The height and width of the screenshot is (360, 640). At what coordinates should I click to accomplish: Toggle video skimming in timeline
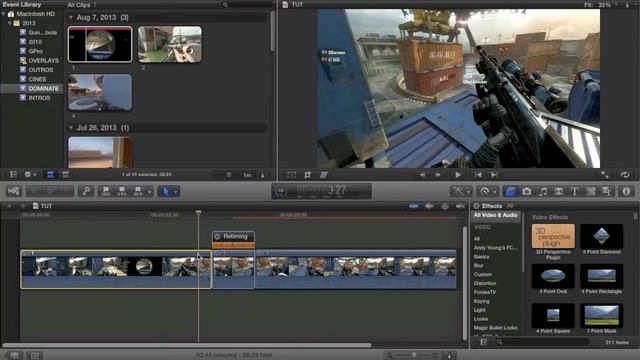[x=413, y=206]
